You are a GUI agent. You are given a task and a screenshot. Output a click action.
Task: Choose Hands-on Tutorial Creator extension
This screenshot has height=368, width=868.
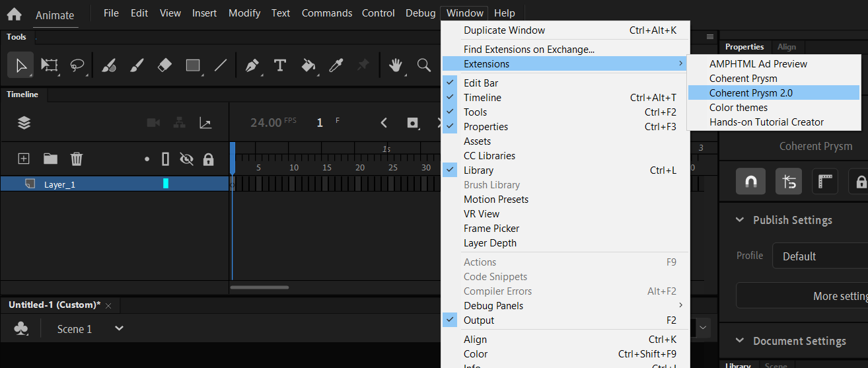pos(774,122)
